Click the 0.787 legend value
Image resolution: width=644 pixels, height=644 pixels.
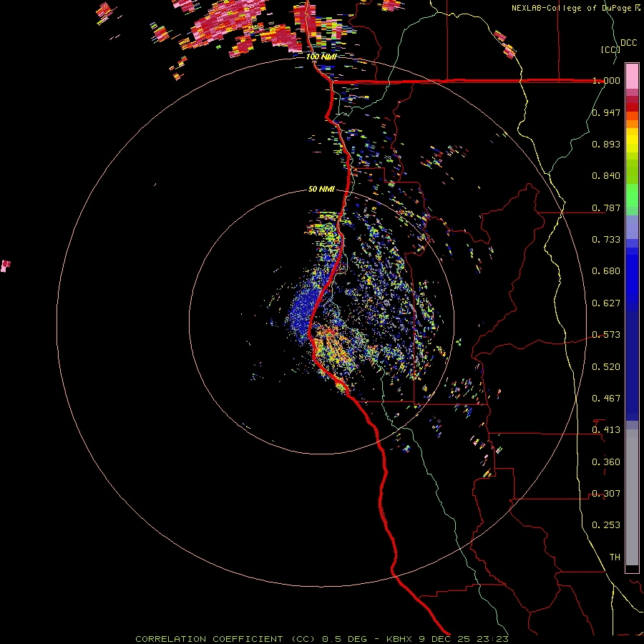tap(606, 208)
